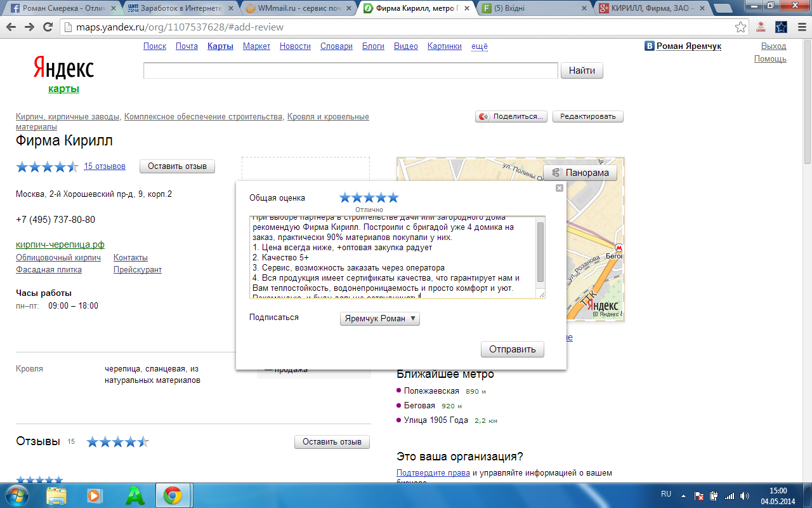Click the RU language indicator

pos(666,493)
